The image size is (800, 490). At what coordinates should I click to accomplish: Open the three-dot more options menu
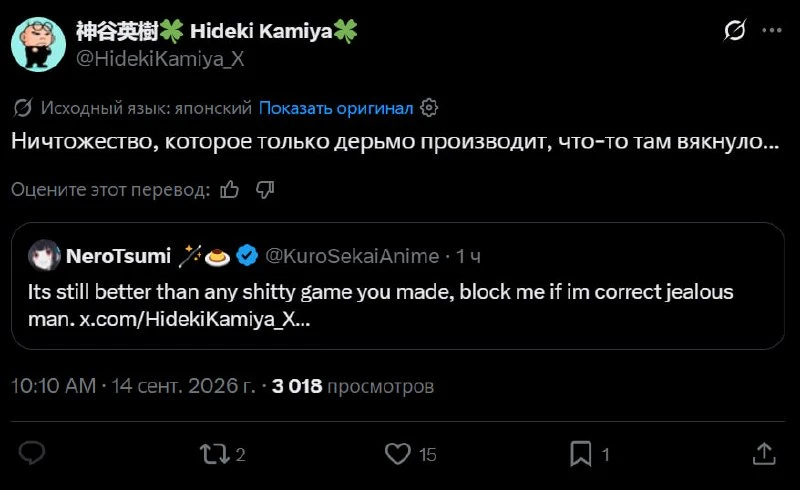771,31
